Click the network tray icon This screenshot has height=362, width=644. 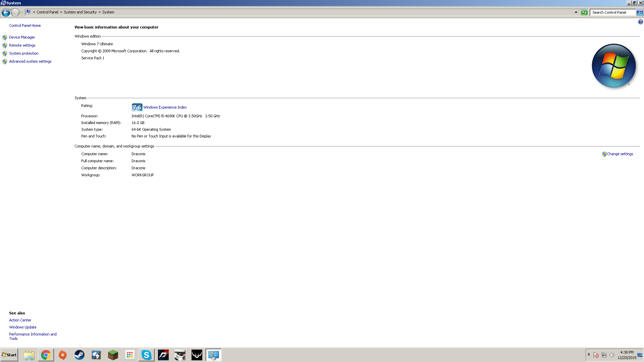pos(604,355)
